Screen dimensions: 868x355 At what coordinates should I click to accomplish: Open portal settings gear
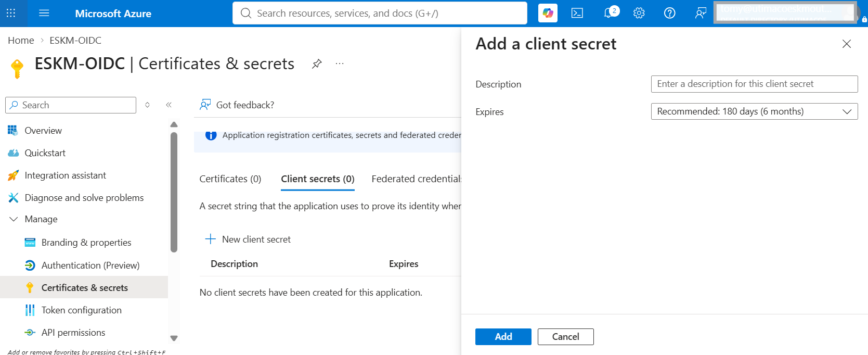click(x=639, y=13)
